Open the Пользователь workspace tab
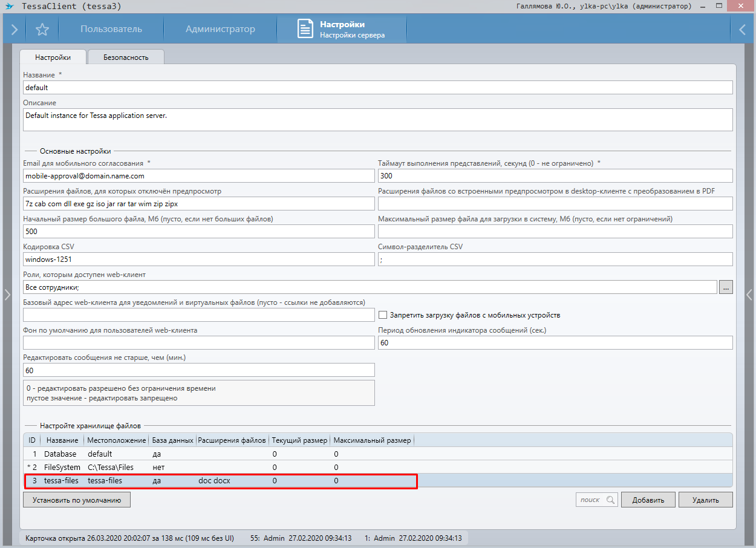 [x=111, y=29]
